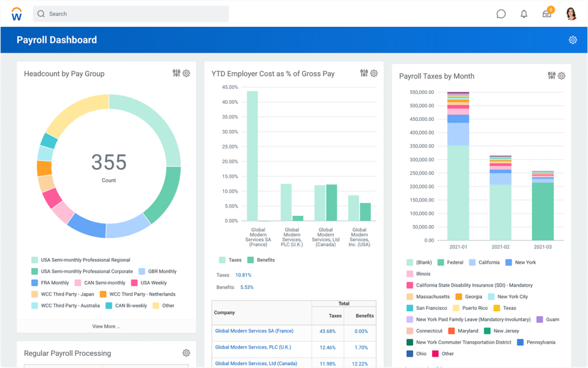
Task: Open the chat assistant icon
Action: tap(501, 14)
